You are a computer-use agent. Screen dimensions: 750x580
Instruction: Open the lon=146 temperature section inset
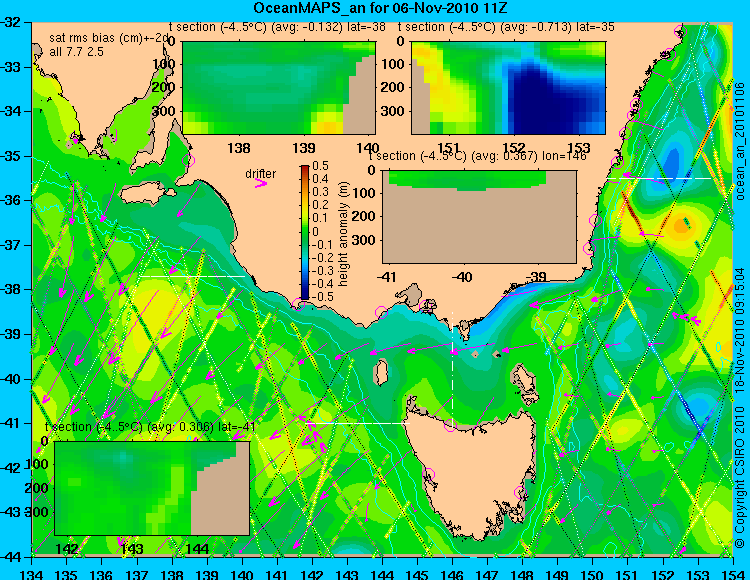pyautogui.click(x=479, y=217)
